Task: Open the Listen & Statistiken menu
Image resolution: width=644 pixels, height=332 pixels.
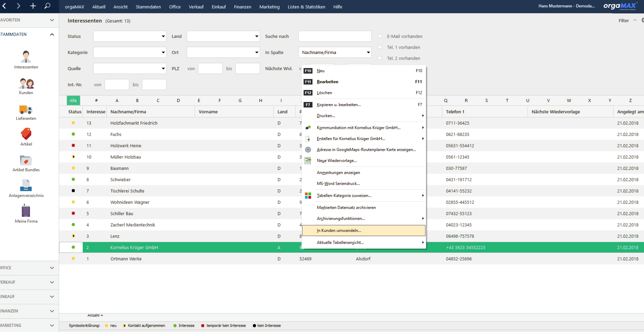Action: coord(306,7)
